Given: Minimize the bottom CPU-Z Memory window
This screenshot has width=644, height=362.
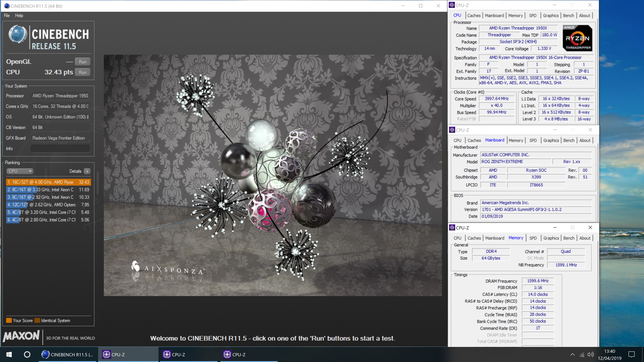Looking at the screenshot, I should 555,228.
